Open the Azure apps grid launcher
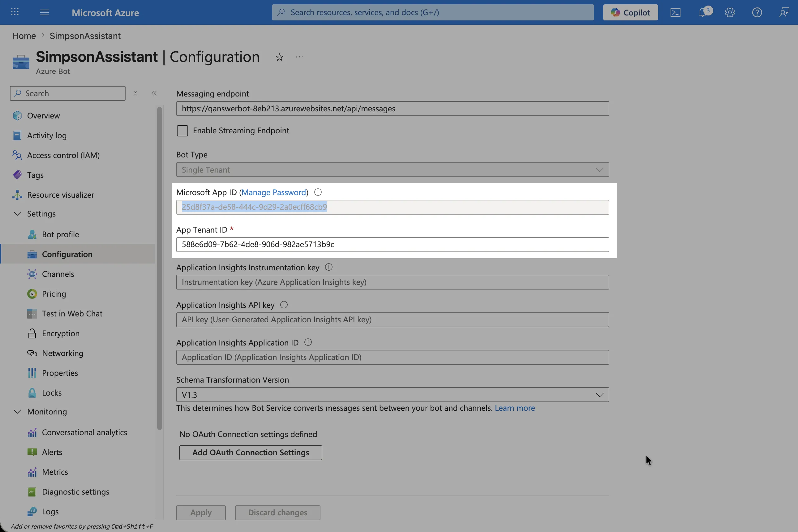 (x=15, y=12)
